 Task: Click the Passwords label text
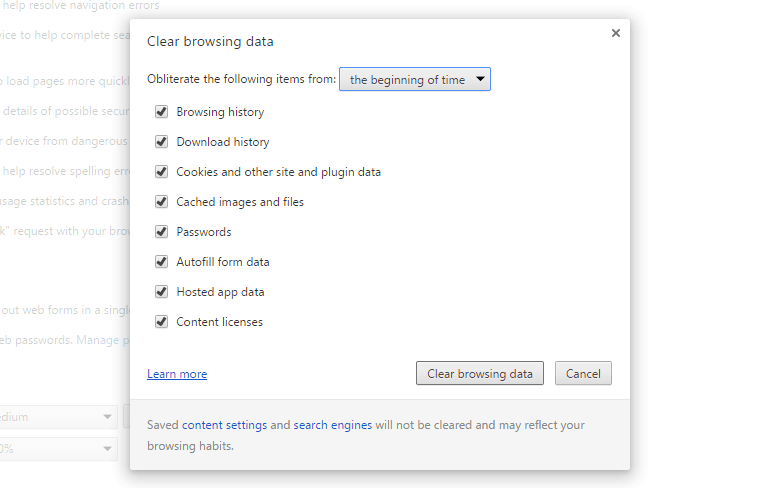(x=204, y=232)
